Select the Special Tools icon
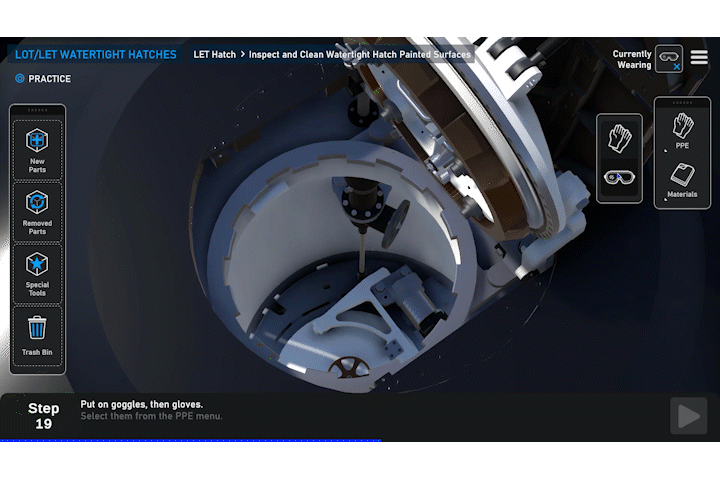This screenshot has height=480, width=720. pyautogui.click(x=37, y=272)
